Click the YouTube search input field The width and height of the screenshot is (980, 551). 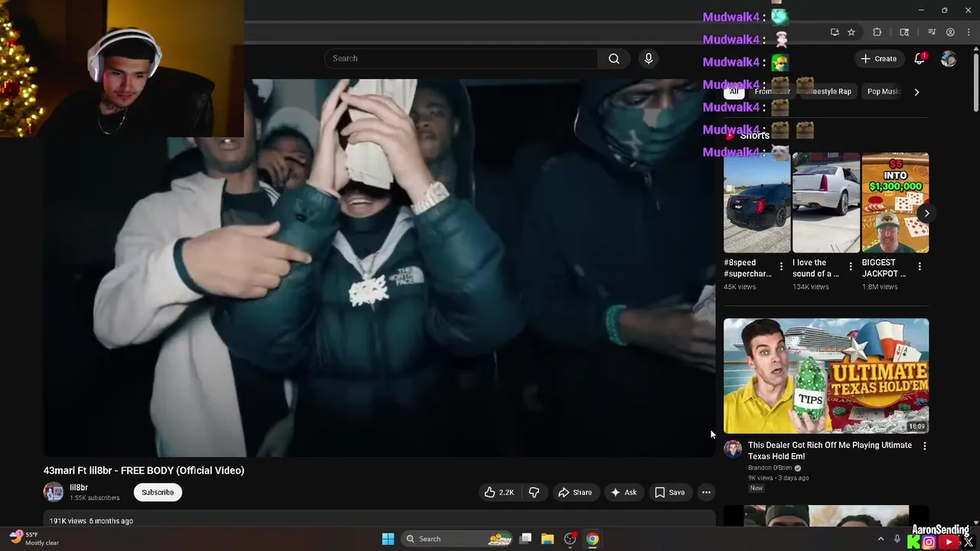[462, 58]
